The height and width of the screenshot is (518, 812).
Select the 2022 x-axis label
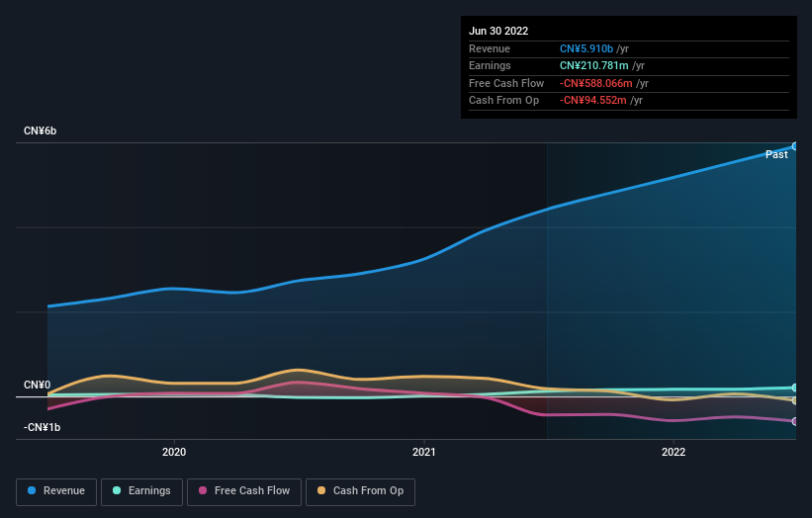(674, 452)
